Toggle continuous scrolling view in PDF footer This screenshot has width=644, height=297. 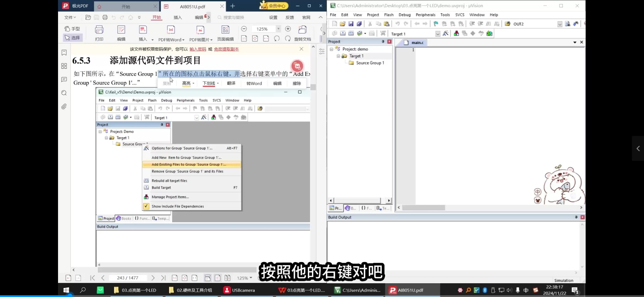(208, 278)
